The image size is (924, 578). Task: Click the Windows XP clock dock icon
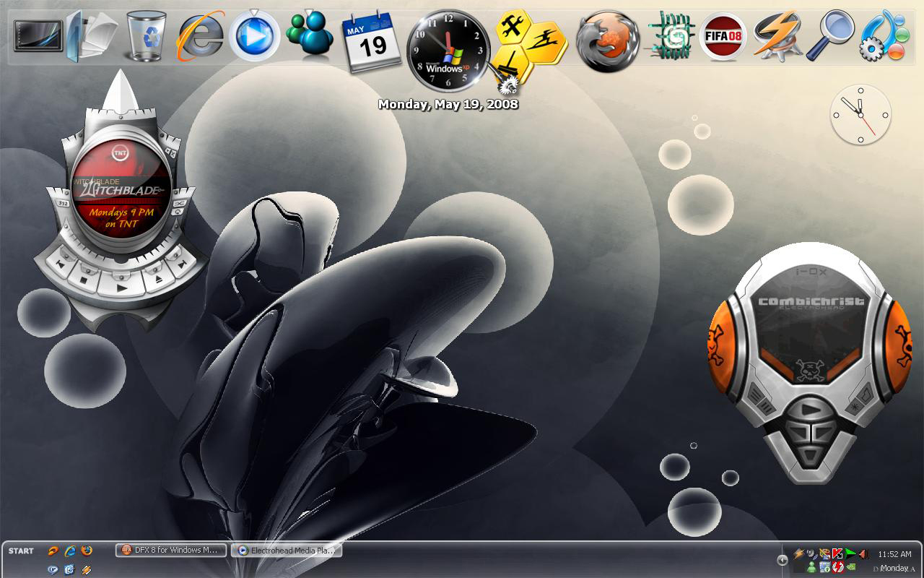pos(448,51)
